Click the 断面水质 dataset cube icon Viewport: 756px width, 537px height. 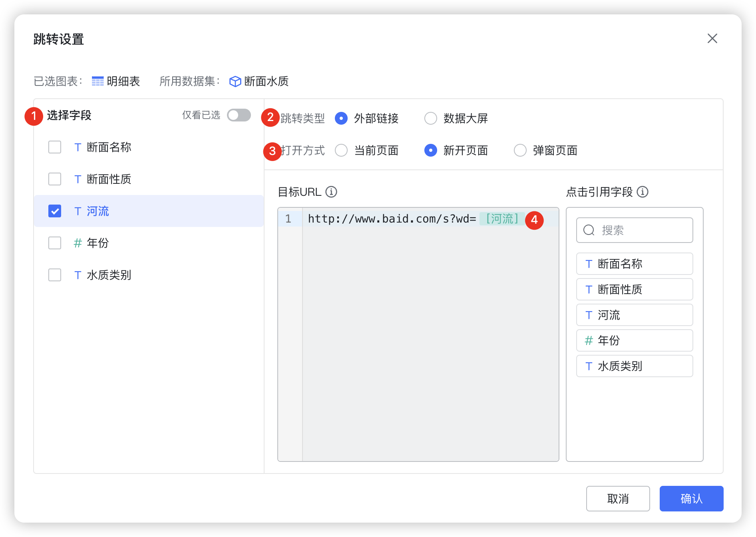pos(235,81)
